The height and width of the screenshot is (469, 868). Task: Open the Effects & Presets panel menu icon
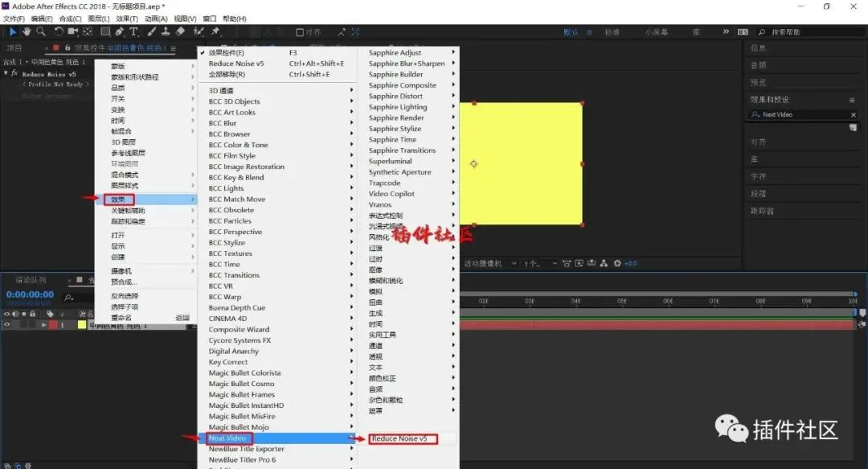[852, 100]
